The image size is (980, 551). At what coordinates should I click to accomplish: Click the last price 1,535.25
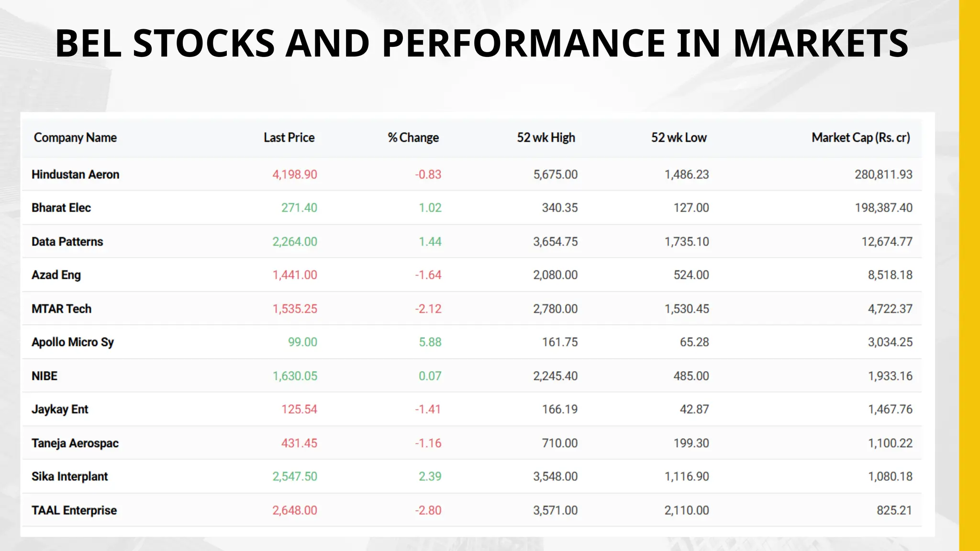pos(295,309)
